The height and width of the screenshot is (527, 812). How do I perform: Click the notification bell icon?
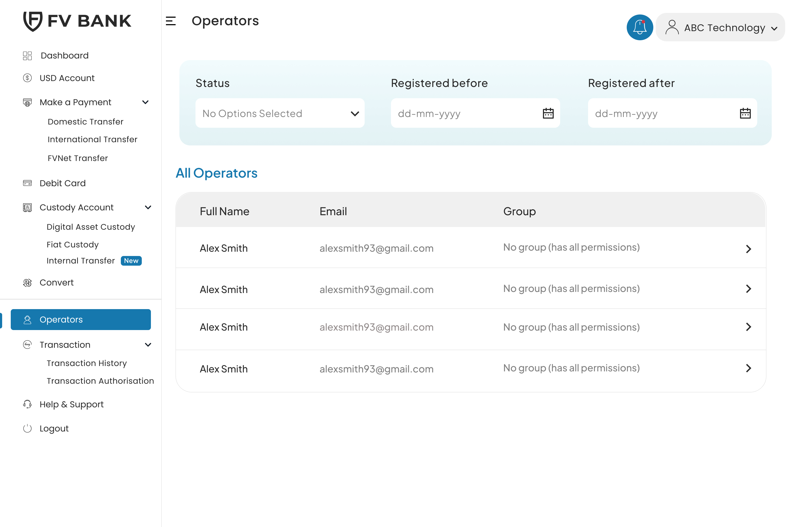point(639,27)
